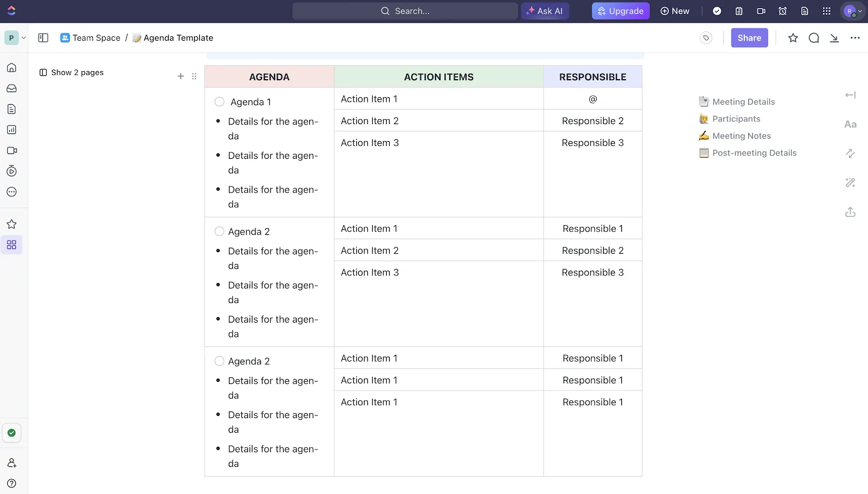Open invite people icon in sidebar
Viewport: 868px width, 494px height.
click(x=11, y=463)
